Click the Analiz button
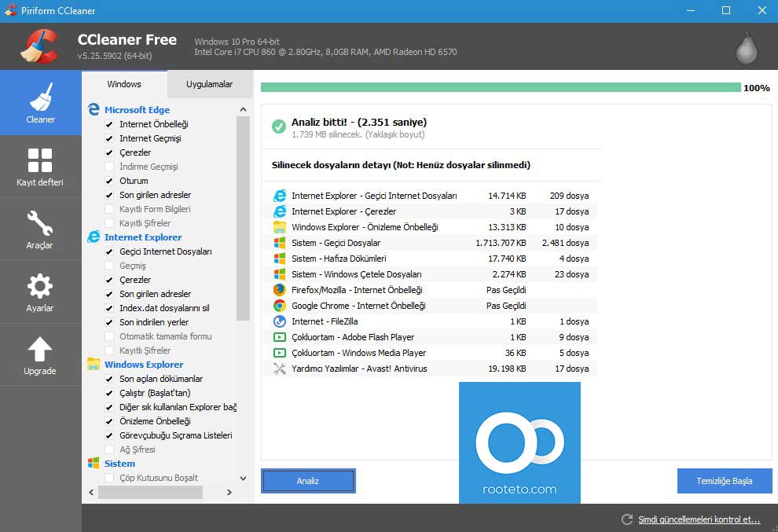Image resolution: width=778 pixels, height=532 pixels. click(x=308, y=481)
